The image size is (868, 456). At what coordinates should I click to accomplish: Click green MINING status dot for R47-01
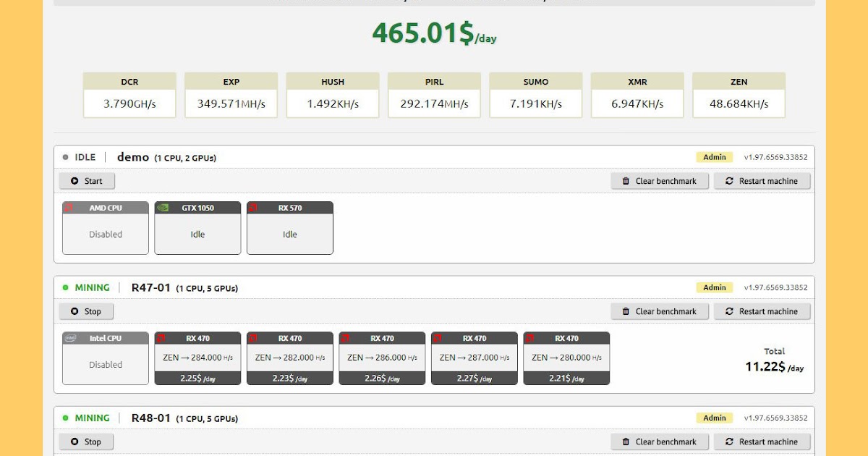click(x=65, y=287)
